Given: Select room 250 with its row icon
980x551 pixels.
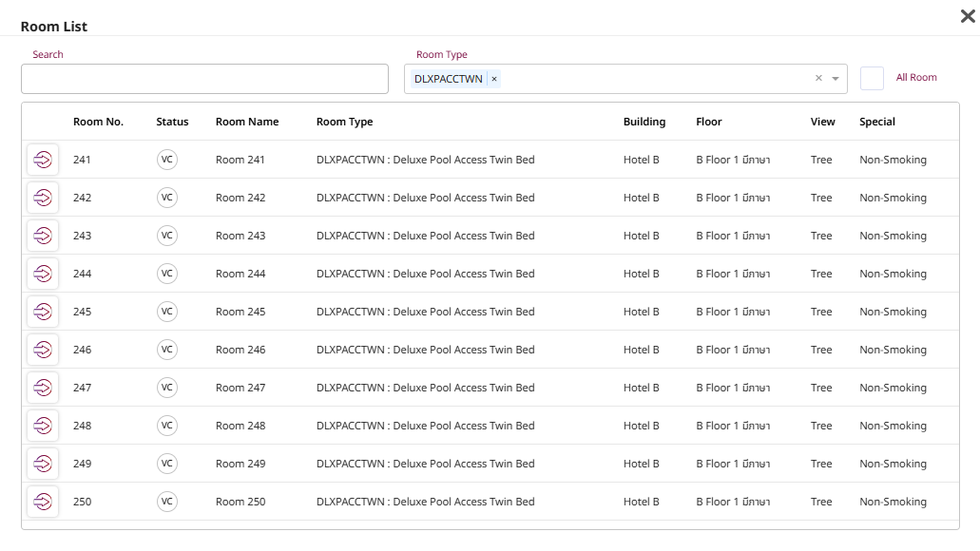Looking at the screenshot, I should (43, 502).
